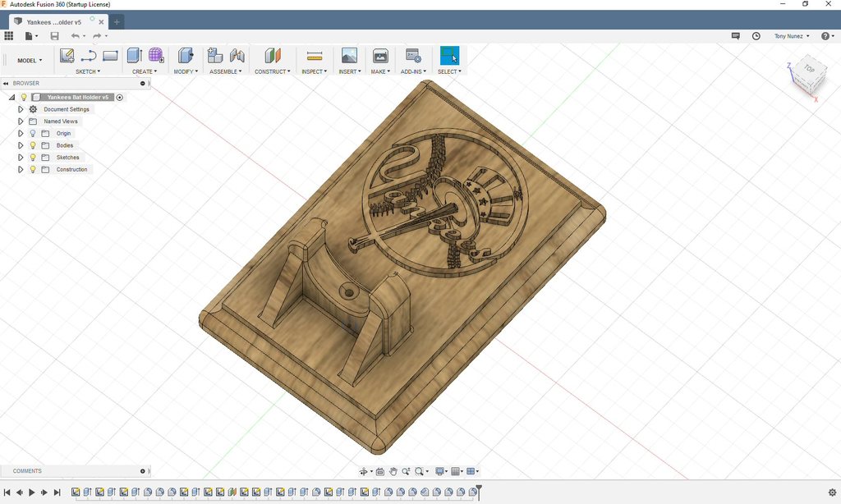Open the Display Settings dropdown

pos(441,471)
